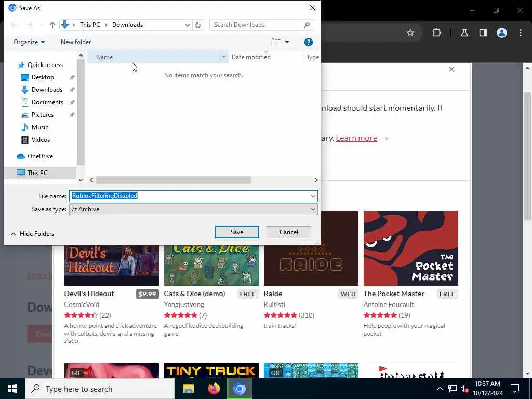
Task: Select Music in navigation pane
Action: tap(39, 127)
